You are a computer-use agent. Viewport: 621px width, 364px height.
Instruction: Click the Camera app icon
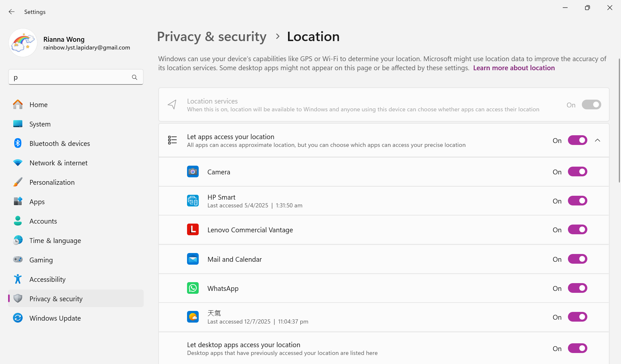[x=193, y=172]
